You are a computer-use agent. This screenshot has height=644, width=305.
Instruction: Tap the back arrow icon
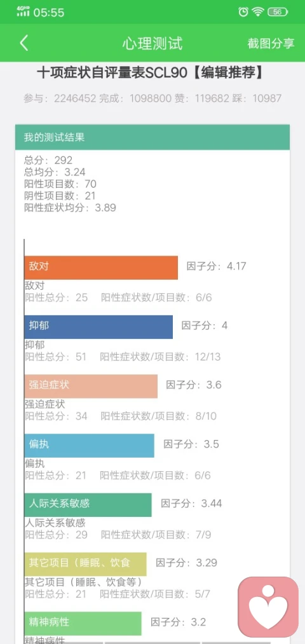click(24, 43)
